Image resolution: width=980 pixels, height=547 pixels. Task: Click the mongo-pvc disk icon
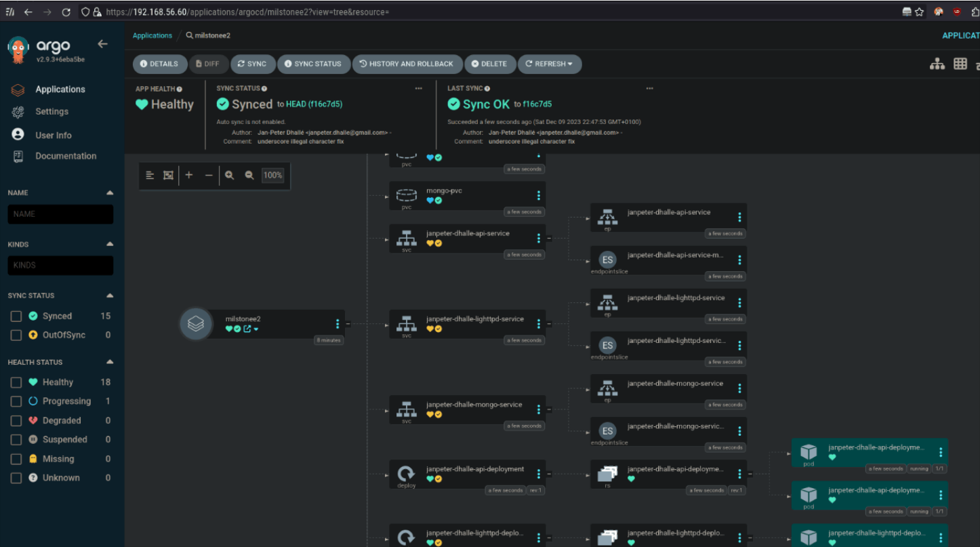[x=406, y=195]
